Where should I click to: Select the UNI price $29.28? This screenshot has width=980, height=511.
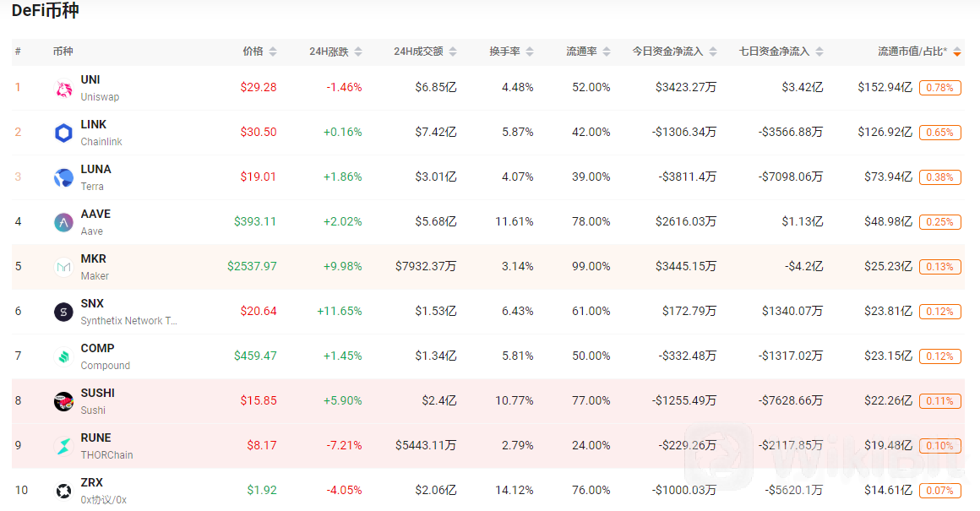coord(259,88)
